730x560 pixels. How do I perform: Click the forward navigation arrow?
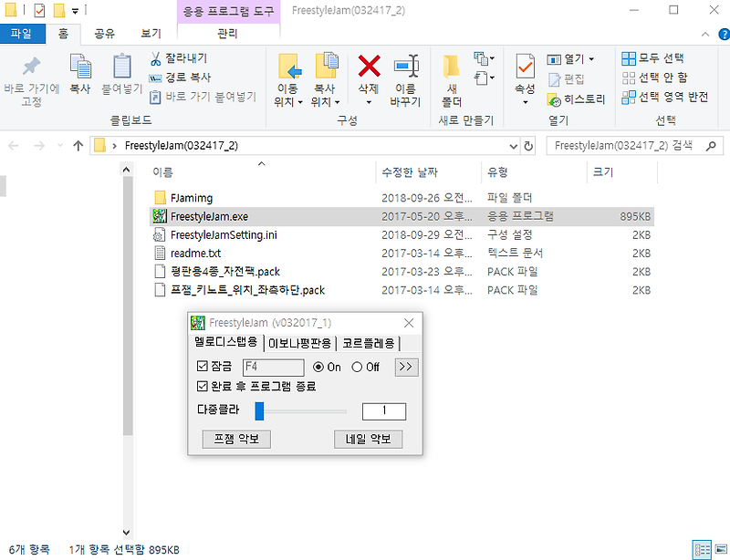point(39,146)
